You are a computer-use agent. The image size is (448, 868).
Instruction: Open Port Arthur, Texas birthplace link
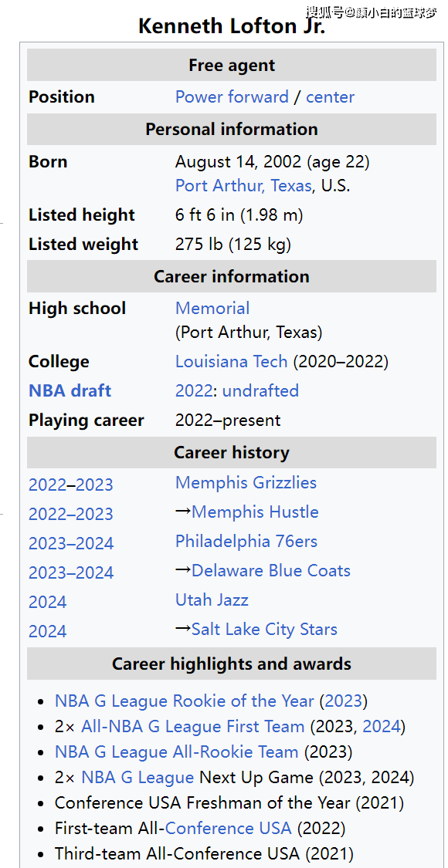pos(243,185)
